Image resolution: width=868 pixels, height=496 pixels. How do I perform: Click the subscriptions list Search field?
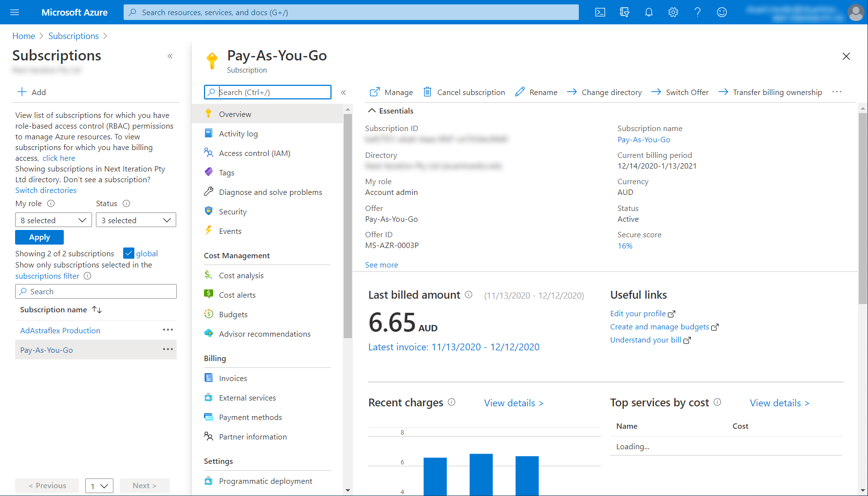pos(96,292)
